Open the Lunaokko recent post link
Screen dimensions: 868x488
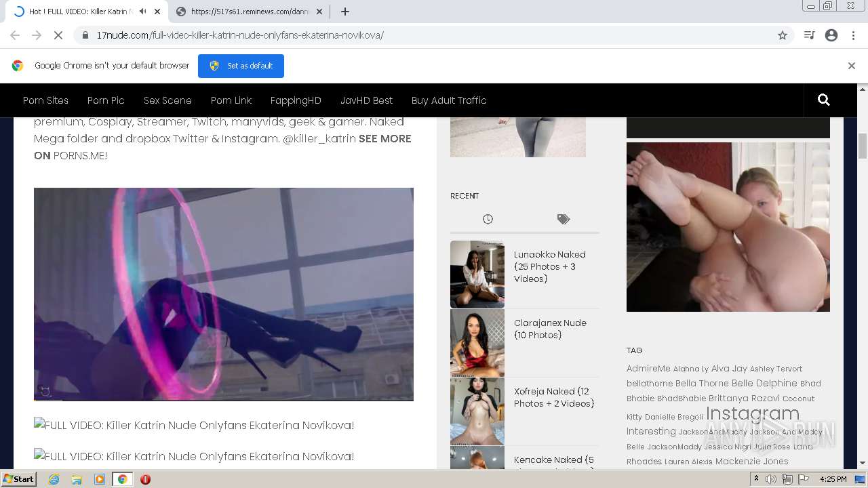click(549, 266)
